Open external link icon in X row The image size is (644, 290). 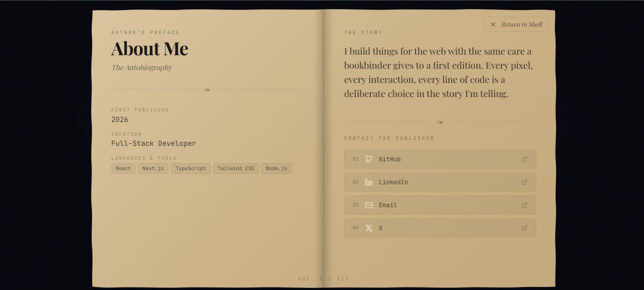[x=524, y=228]
